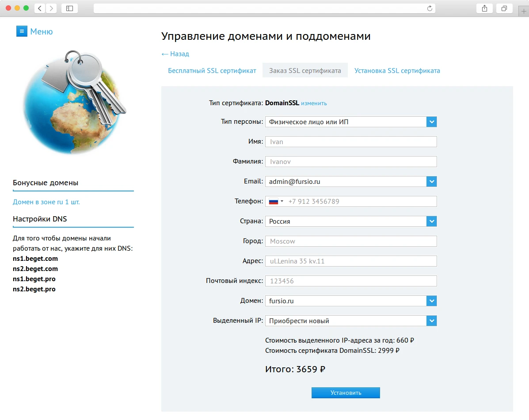
Task: Expand the Email address dropdown
Action: point(432,181)
